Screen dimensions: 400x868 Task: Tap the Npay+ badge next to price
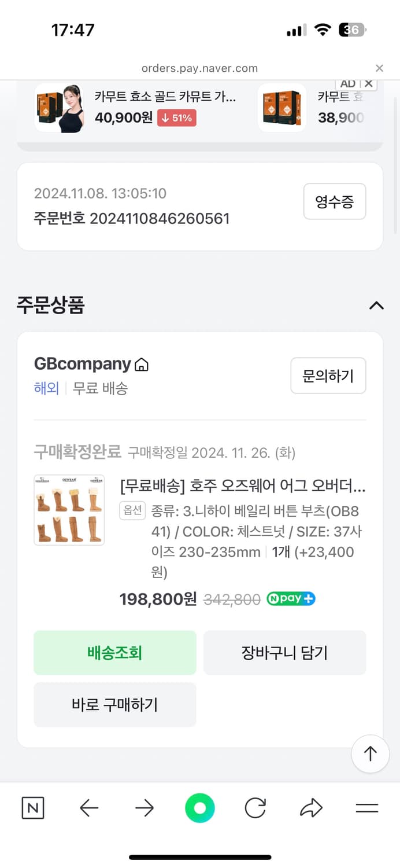pyautogui.click(x=291, y=599)
